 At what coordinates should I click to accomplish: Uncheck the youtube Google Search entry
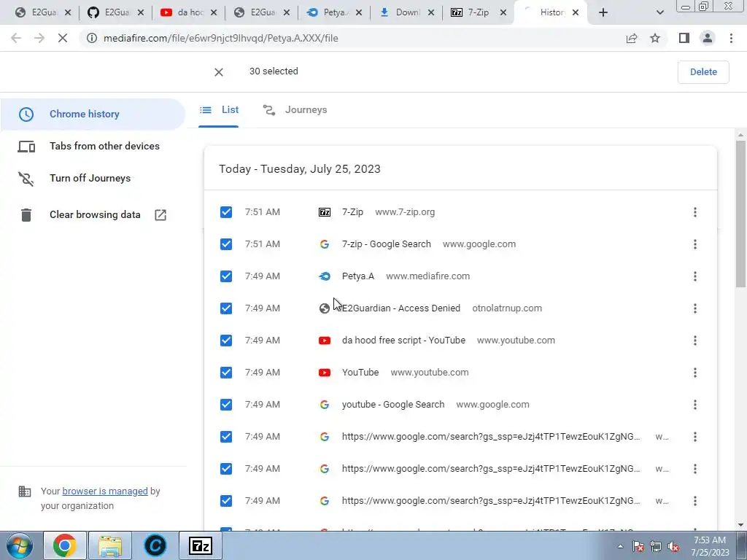tap(226, 404)
